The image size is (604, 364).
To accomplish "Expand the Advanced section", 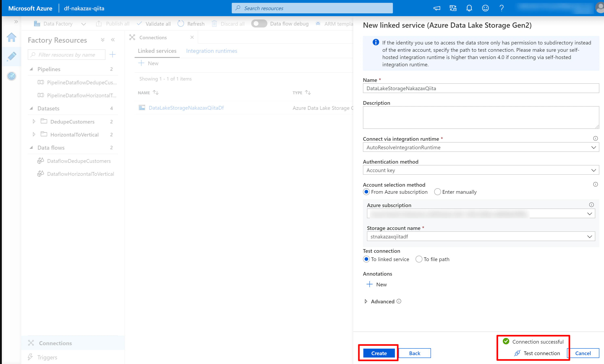I will [366, 301].
